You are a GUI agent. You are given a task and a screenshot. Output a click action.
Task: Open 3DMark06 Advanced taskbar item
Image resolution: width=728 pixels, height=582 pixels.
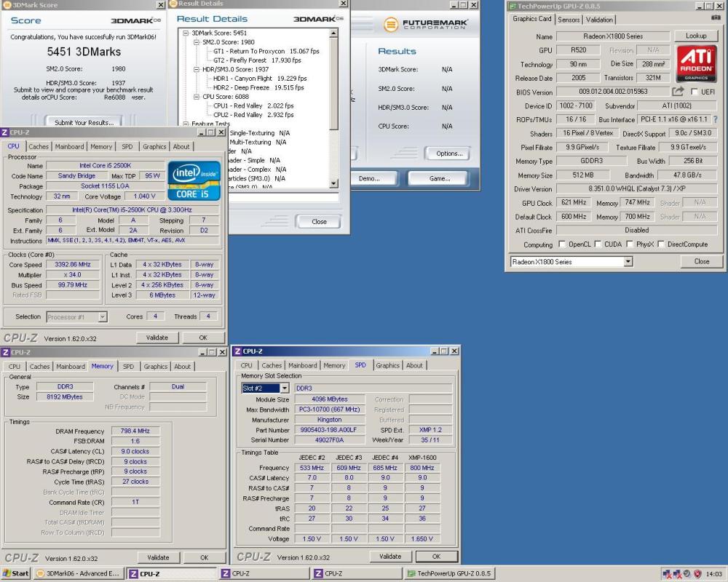point(79,574)
